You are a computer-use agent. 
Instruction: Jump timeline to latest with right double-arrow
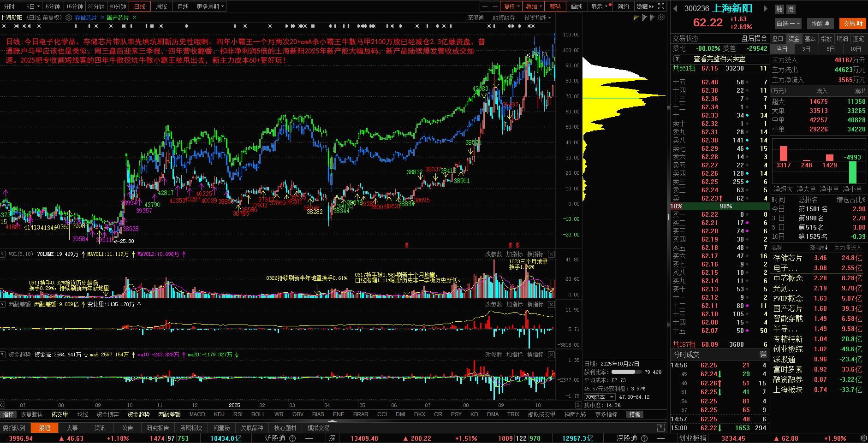[578, 405]
